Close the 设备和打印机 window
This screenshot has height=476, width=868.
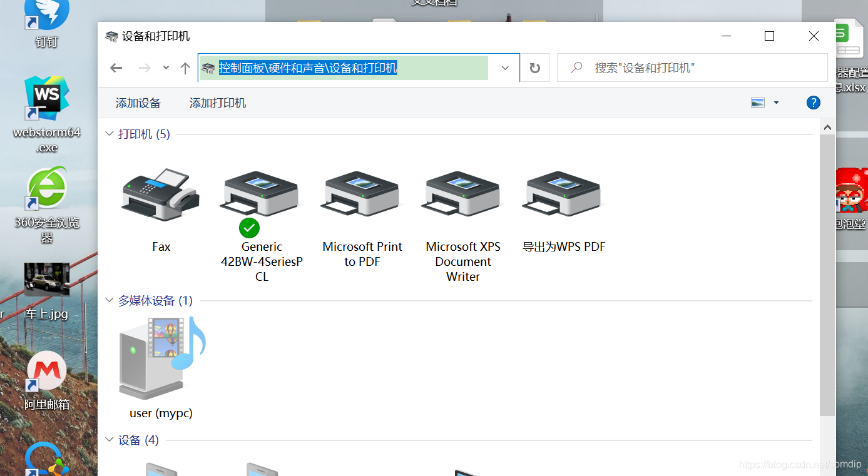tap(814, 36)
